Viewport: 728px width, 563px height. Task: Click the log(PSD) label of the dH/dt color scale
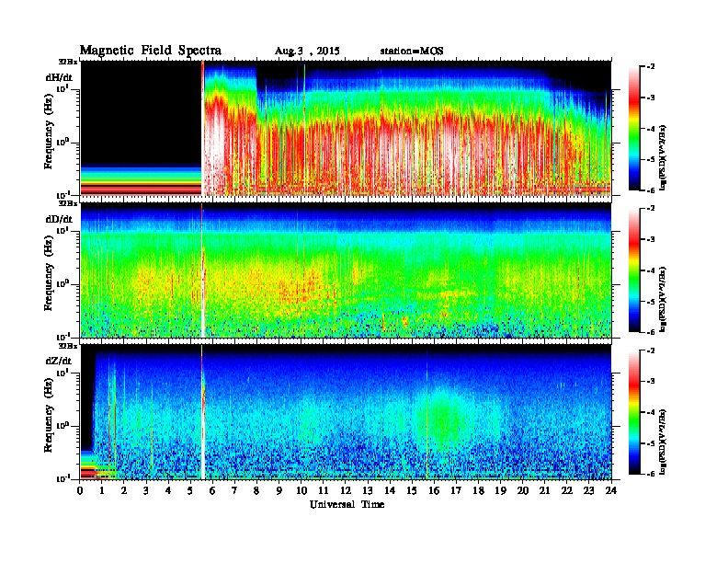pyautogui.click(x=663, y=157)
